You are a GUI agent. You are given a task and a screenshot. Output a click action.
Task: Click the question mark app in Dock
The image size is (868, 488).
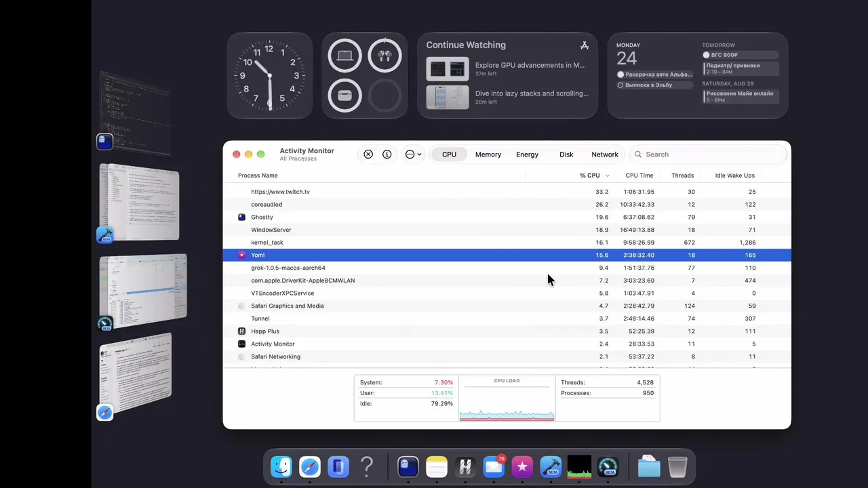(367, 467)
